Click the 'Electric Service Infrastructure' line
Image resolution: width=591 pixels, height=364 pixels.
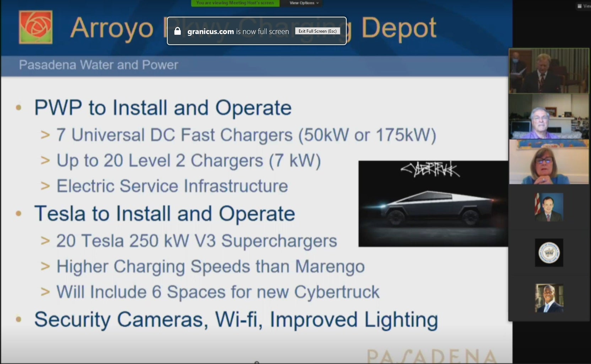tap(172, 186)
